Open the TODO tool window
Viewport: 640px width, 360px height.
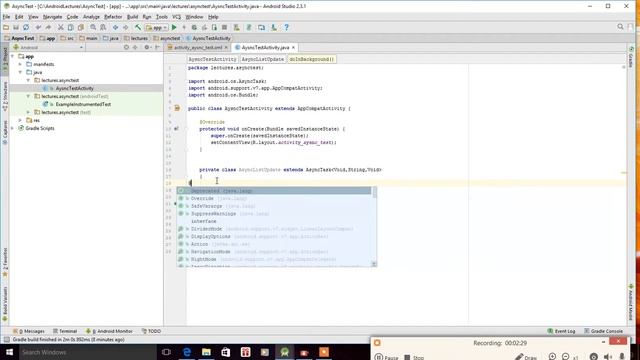click(x=151, y=331)
